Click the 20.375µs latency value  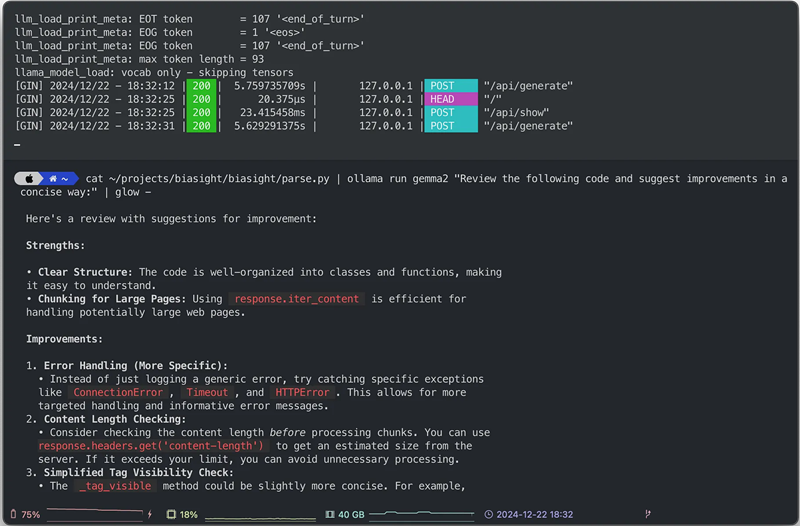click(x=281, y=99)
